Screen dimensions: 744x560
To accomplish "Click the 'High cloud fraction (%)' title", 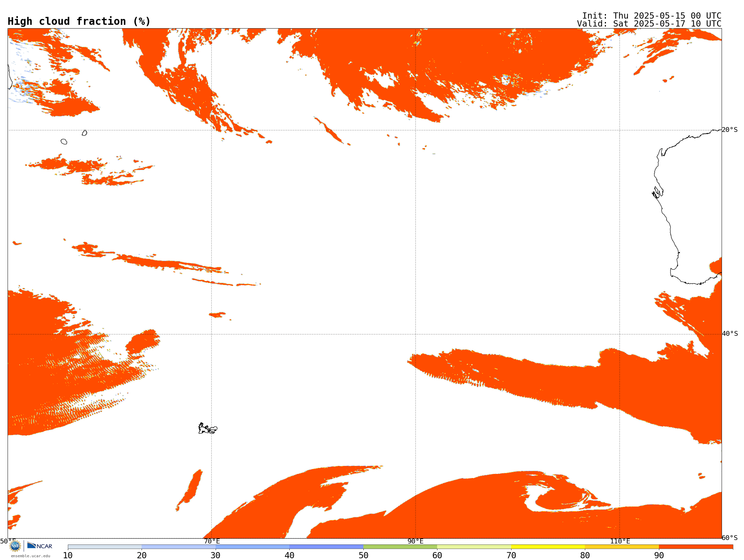I will 79,21.
